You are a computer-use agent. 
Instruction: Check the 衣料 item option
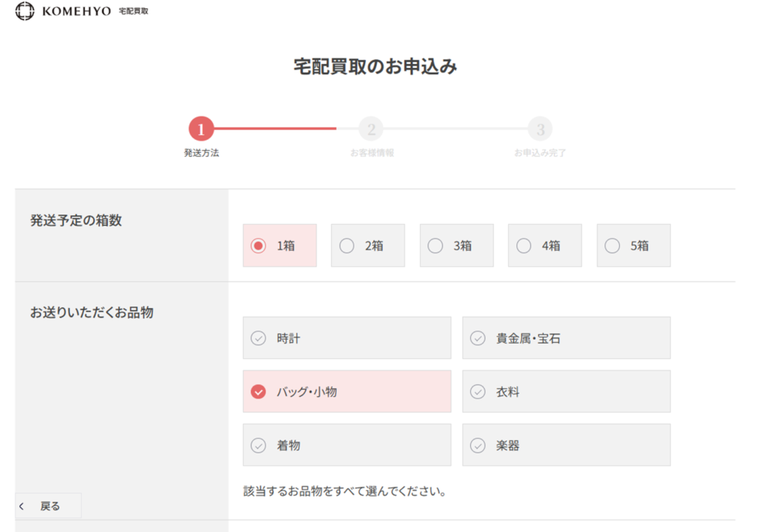(x=566, y=391)
